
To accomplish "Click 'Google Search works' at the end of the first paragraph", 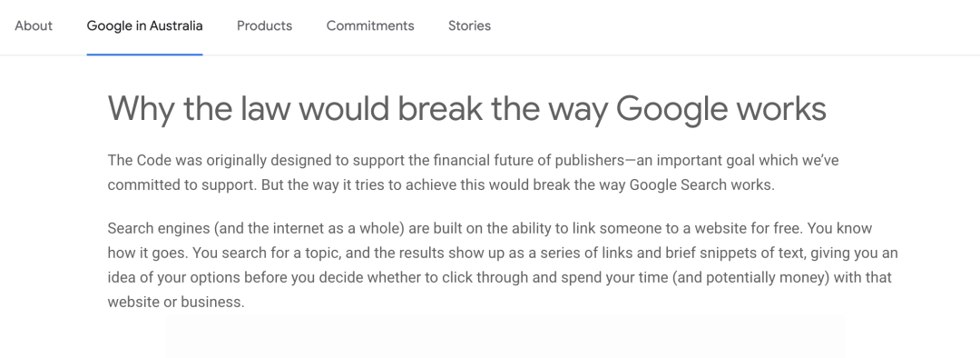I will 701,185.
